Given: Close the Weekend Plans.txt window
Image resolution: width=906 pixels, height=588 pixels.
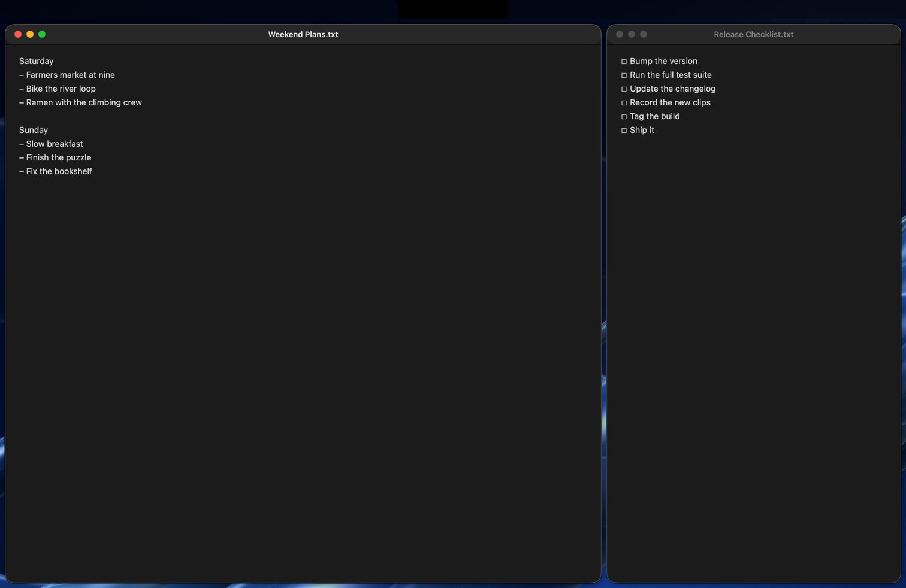Looking at the screenshot, I should 18,34.
